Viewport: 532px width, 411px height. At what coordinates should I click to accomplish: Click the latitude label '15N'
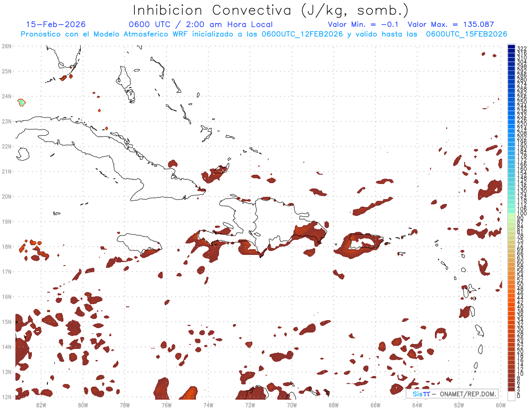(x=7, y=321)
